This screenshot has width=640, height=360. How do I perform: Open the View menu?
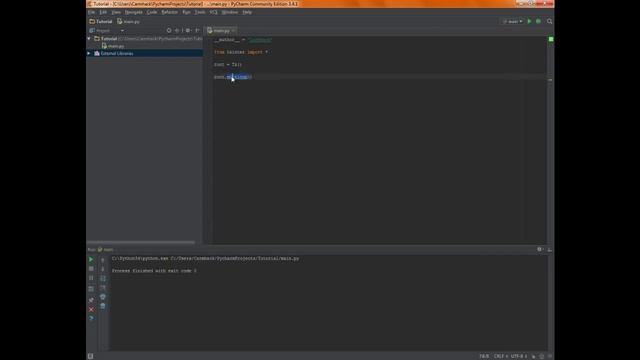click(x=116, y=12)
